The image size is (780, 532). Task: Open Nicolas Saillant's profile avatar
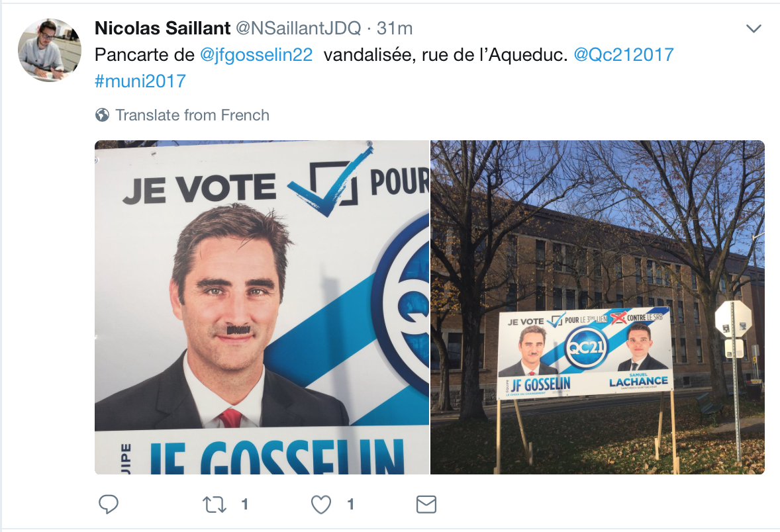click(x=49, y=50)
